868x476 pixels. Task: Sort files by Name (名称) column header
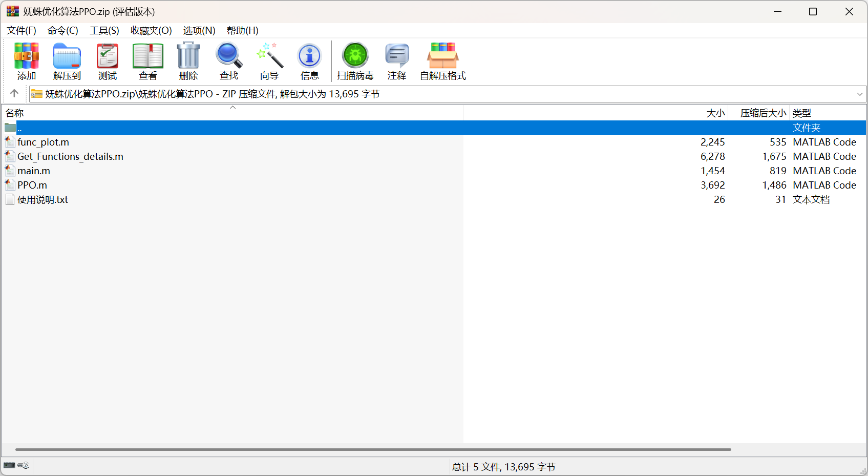click(15, 113)
